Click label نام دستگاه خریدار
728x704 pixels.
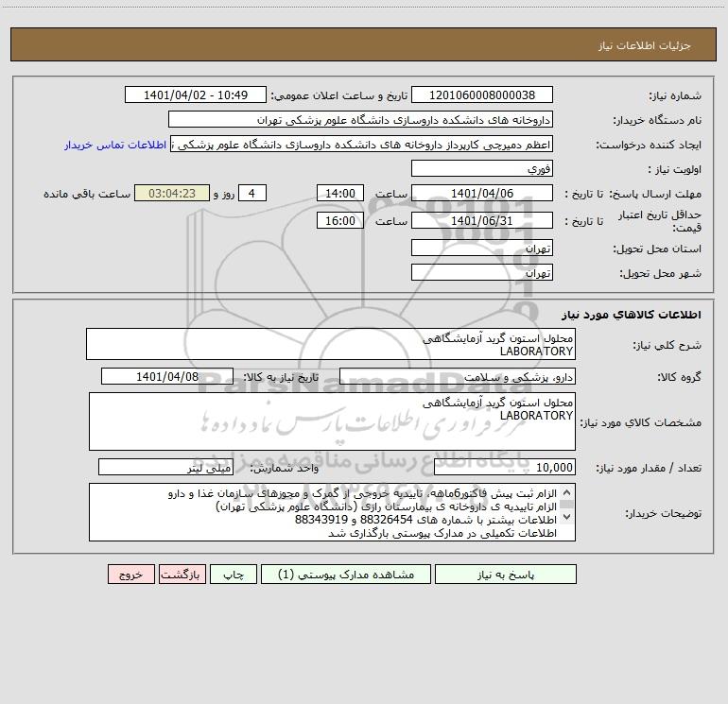click(x=657, y=120)
